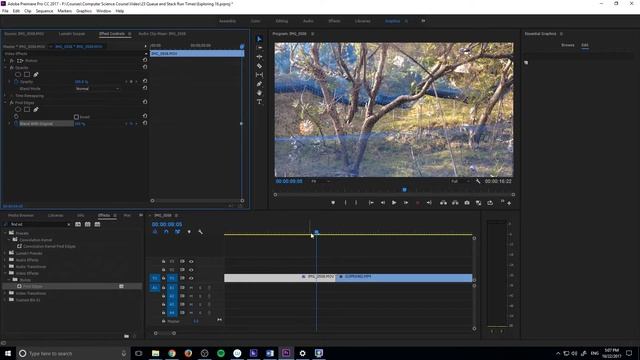Reset the Find Edges effect
640x360 pixels.
tap(145, 102)
